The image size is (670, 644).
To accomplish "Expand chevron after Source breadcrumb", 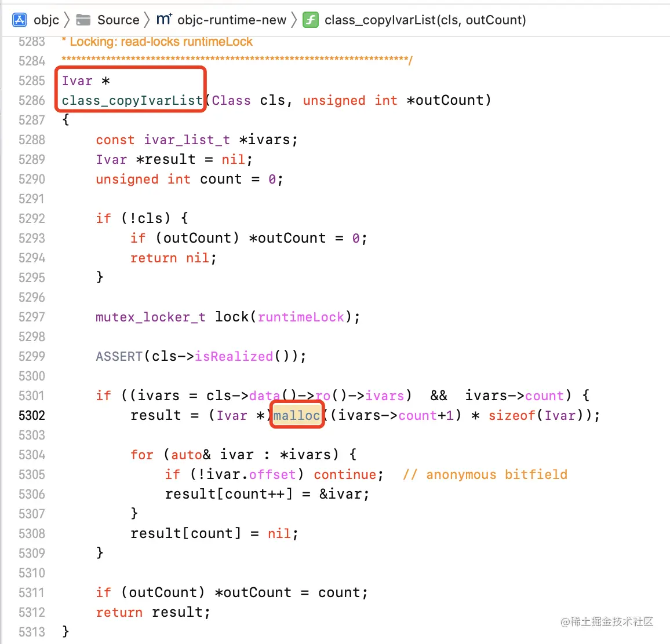I will (x=147, y=20).
